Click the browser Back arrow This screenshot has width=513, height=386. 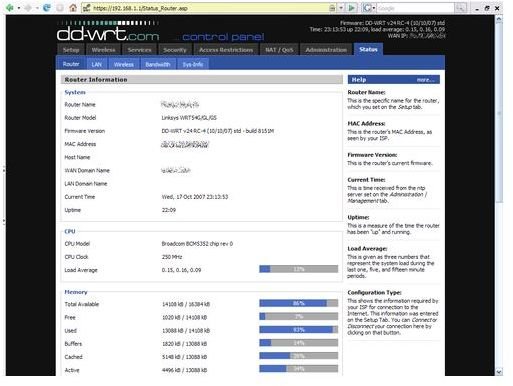tap(9, 8)
